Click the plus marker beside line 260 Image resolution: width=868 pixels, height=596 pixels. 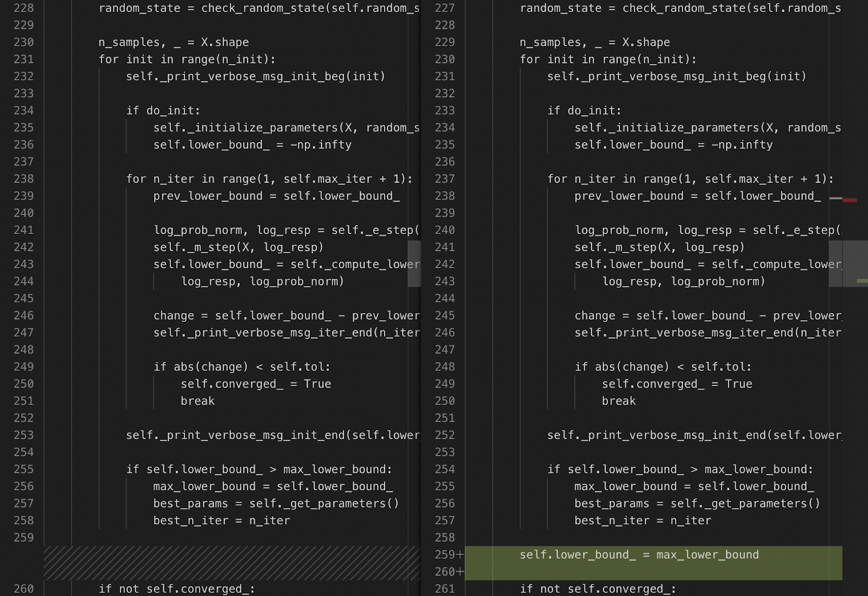tap(460, 572)
